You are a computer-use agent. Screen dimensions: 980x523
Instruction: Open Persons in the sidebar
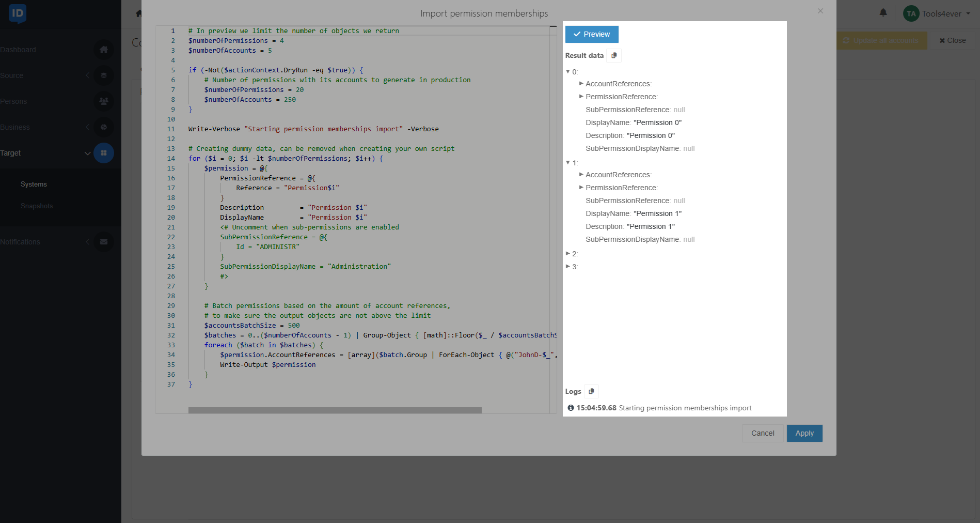click(x=13, y=101)
